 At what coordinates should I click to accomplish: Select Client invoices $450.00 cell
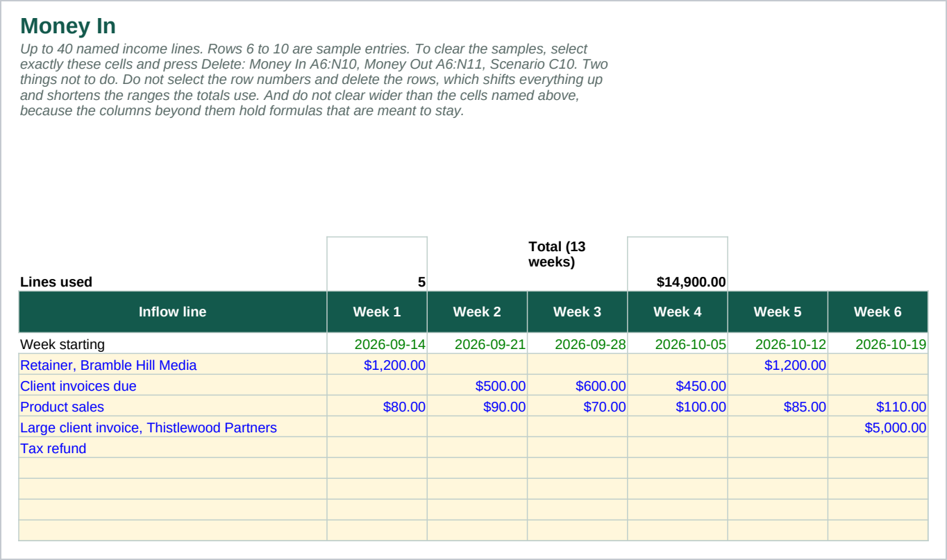[678, 386]
